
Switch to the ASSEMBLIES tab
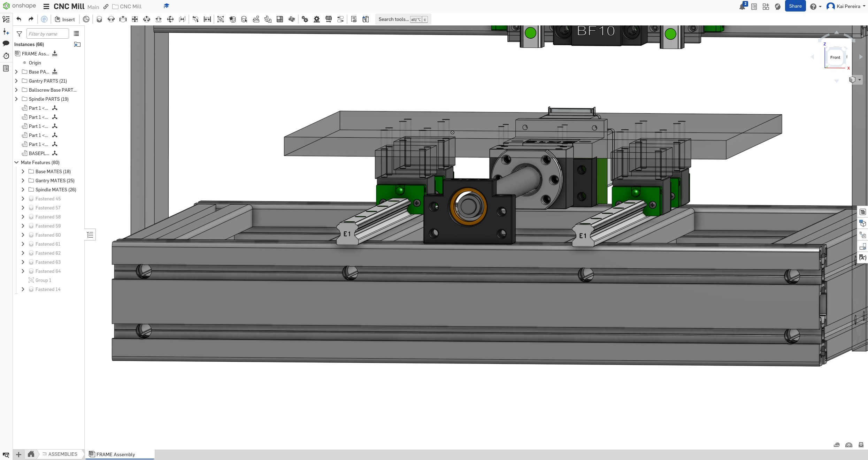click(63, 454)
